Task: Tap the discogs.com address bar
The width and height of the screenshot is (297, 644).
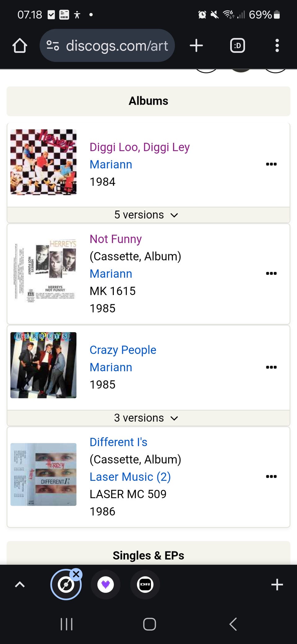Action: (x=117, y=46)
